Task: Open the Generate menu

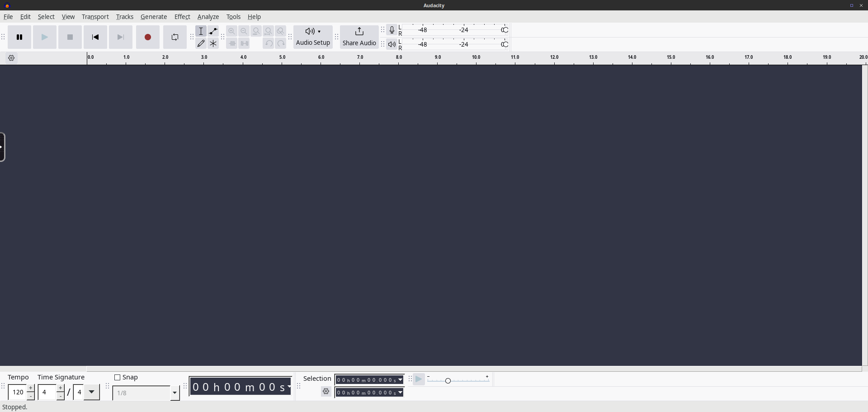Action: 154,17
